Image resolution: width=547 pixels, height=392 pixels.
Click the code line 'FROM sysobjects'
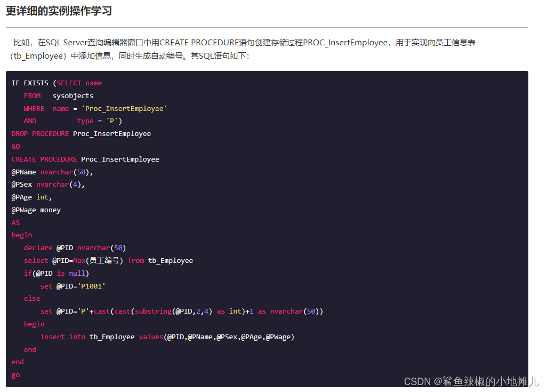59,95
